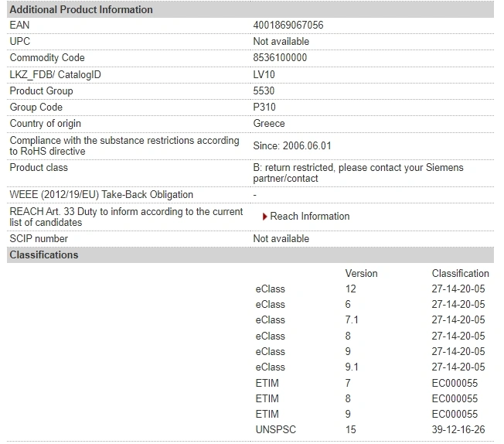
Task: Click the Group Code value P310
Action: (x=264, y=108)
